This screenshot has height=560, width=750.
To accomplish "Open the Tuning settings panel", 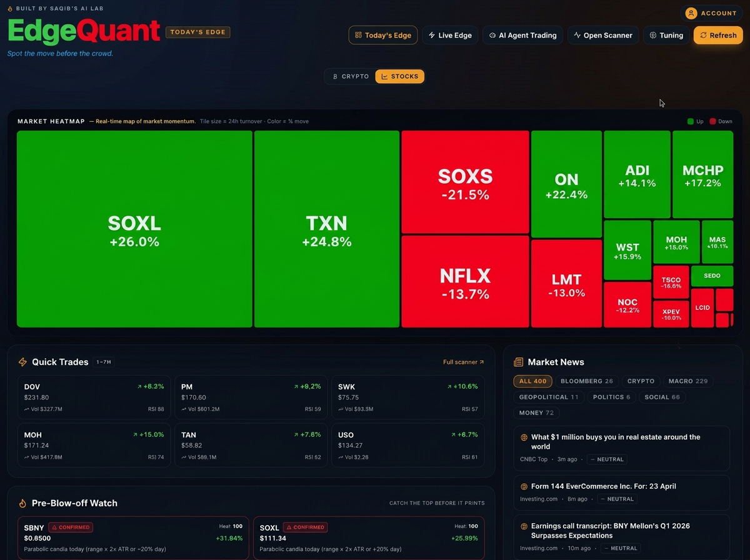I will click(x=666, y=35).
